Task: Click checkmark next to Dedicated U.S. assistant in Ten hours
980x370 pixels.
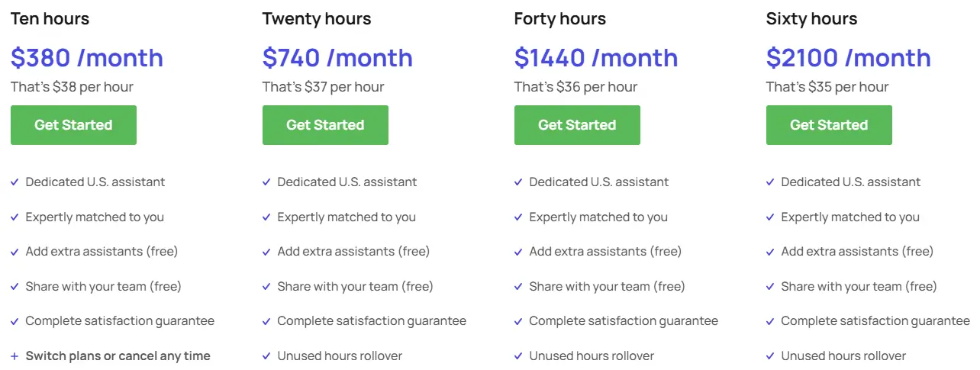Action: click(x=15, y=182)
